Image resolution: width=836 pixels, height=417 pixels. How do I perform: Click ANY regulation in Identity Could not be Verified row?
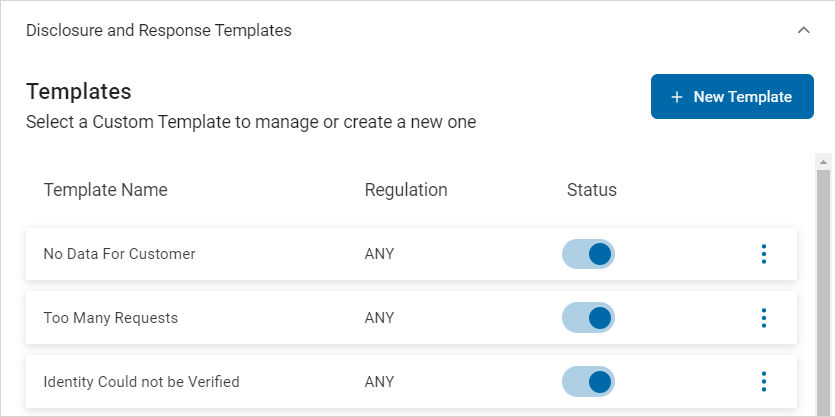[379, 382]
